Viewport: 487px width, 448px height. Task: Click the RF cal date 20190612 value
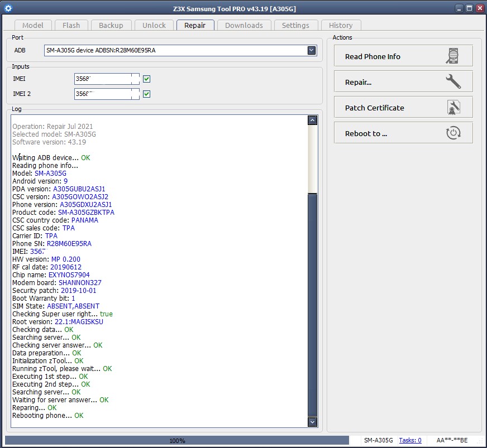pos(66,267)
